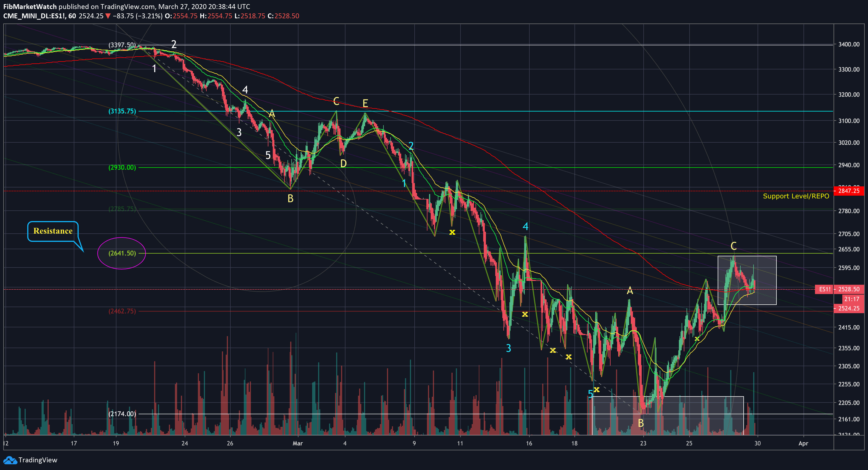Click the CME_MINI_DL:ES1!, 60 symbol title
Image resolution: width=868 pixels, height=470 pixels.
pos(39,16)
